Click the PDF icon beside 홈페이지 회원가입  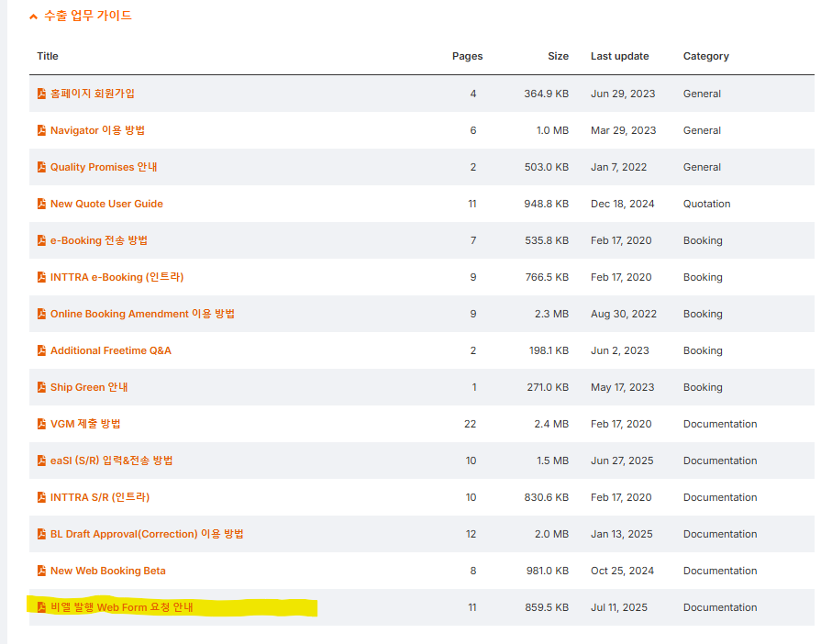(41, 93)
